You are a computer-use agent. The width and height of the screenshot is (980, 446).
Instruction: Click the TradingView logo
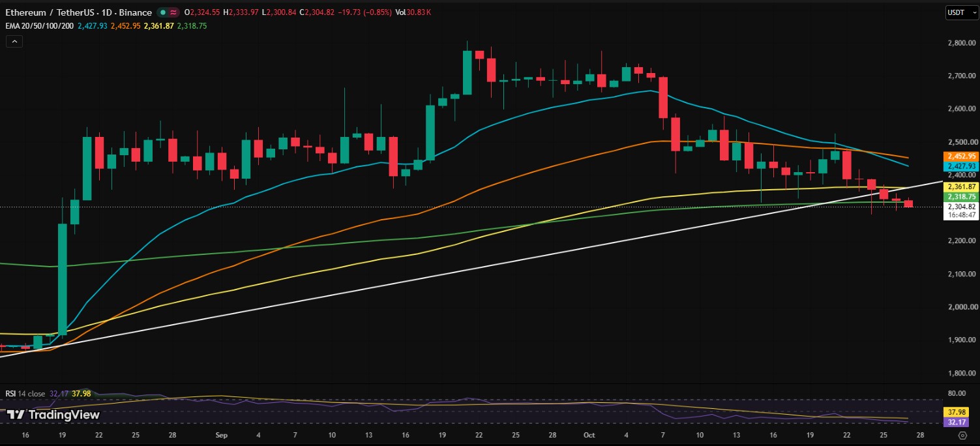click(53, 415)
